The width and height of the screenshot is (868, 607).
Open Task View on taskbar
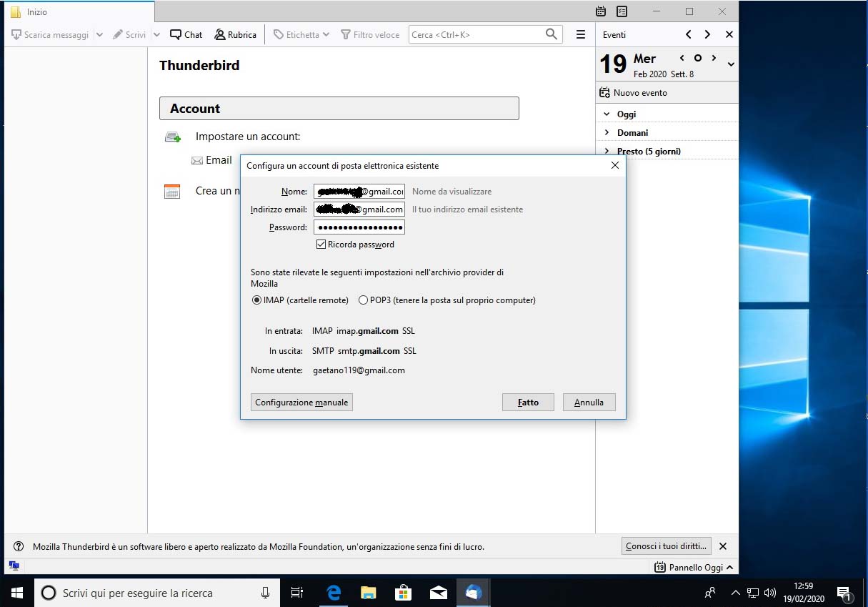click(297, 593)
